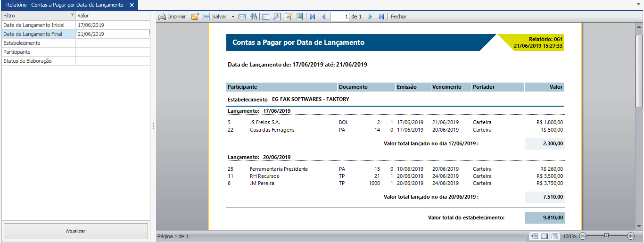The image size is (644, 243).
Task: Click Fechar in the report toolbar
Action: coord(398,17)
